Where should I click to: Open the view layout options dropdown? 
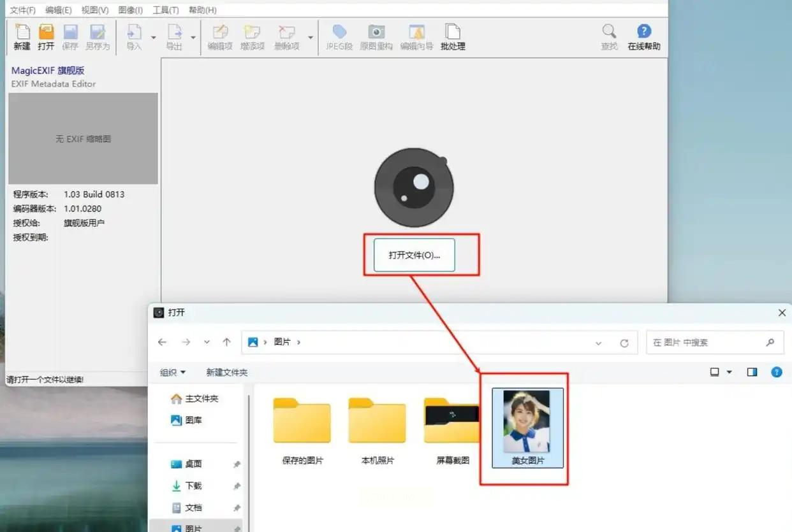[730, 372]
